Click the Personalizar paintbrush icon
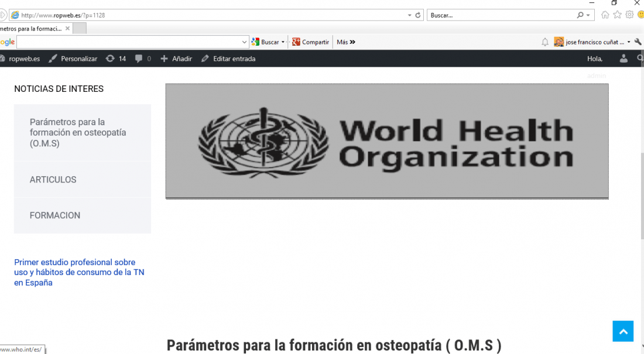Screen dimensions: 644x354 (x=53, y=59)
